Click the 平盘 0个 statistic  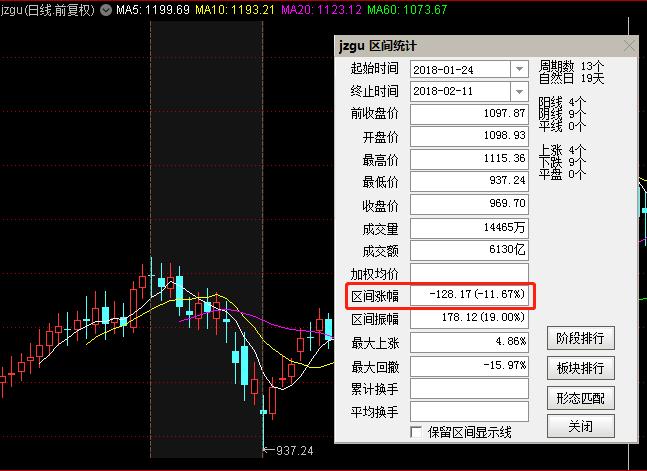562,174
